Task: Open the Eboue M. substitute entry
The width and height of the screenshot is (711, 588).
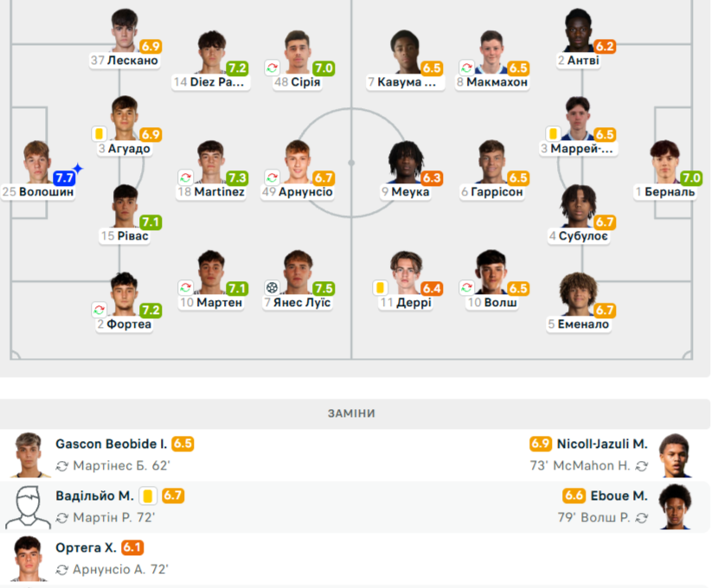Action: 618,495
